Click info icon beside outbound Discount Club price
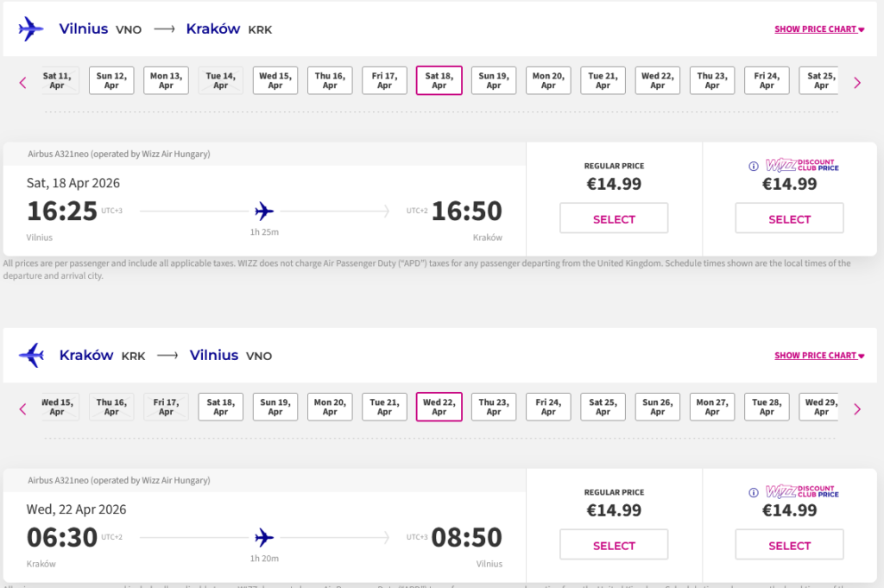The height and width of the screenshot is (588, 884). click(x=753, y=166)
